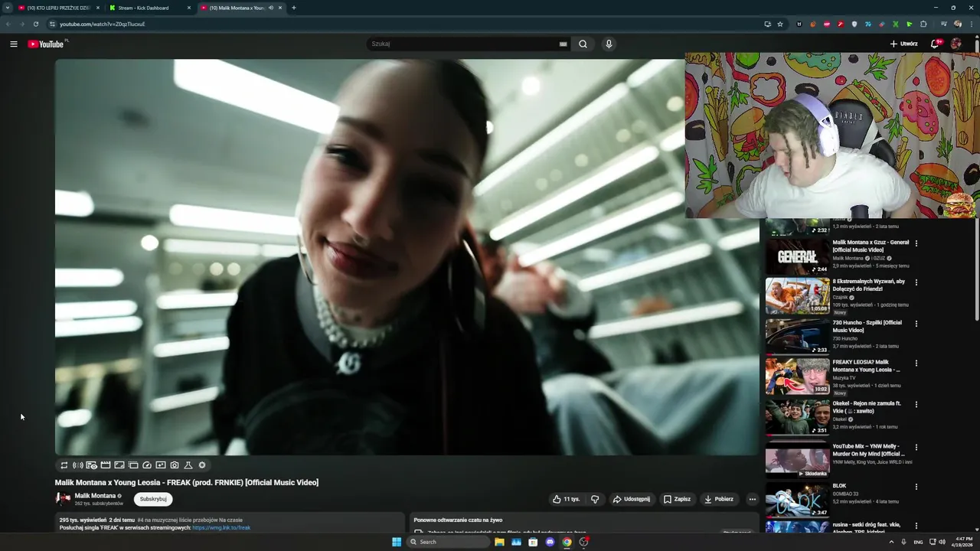
Task: Show hidden system tray icons
Action: (x=891, y=542)
